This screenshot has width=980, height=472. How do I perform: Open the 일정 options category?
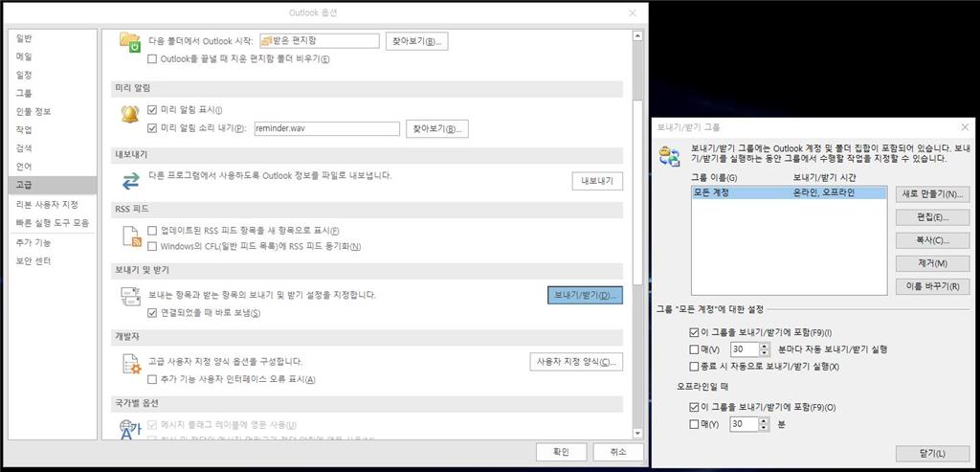point(53,75)
